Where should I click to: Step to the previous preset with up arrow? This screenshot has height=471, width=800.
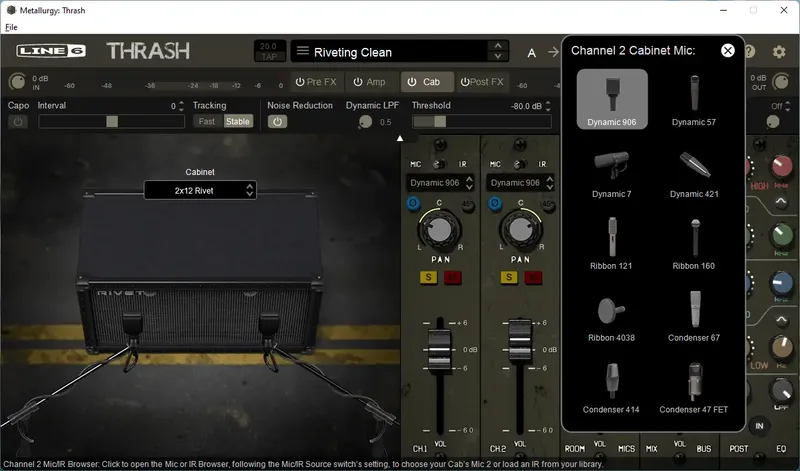point(497,46)
